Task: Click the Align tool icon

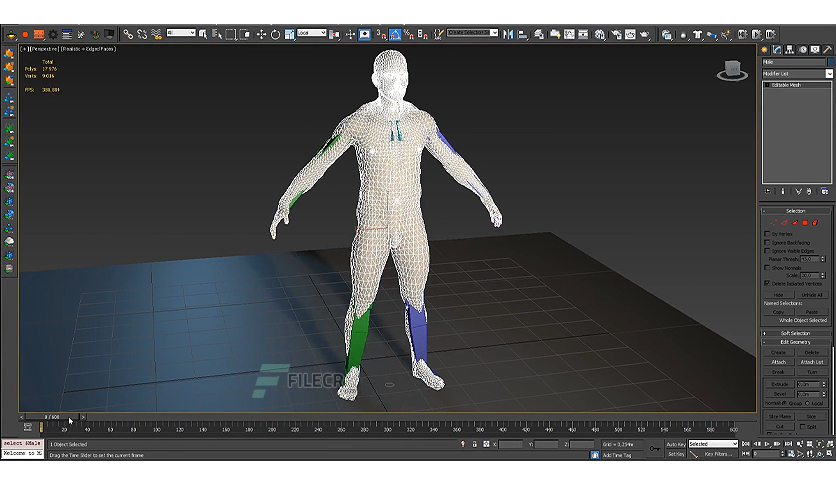Action: click(522, 35)
